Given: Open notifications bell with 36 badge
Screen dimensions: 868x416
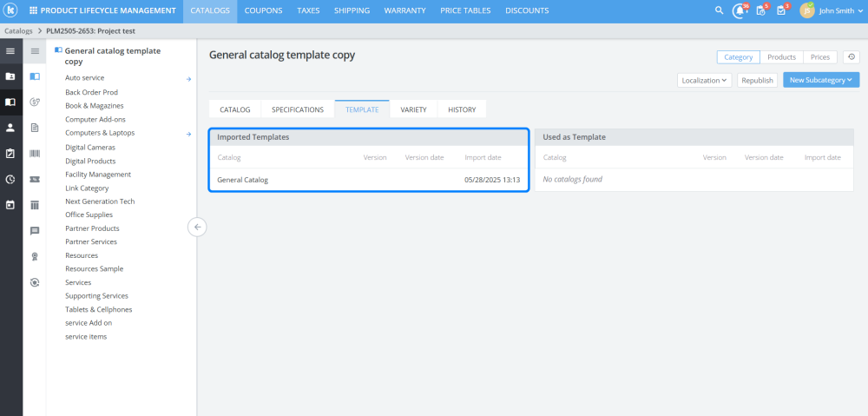Looking at the screenshot, I should 740,10.
